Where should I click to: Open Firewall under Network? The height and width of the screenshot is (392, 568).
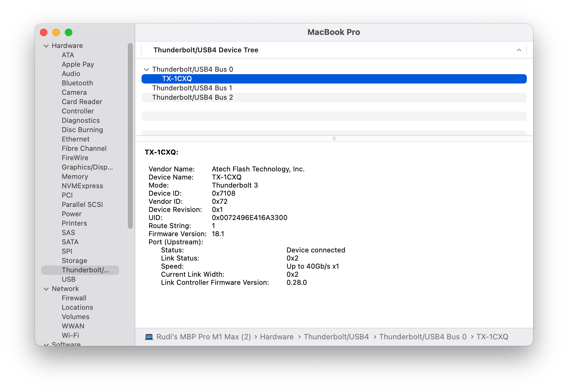coord(74,298)
